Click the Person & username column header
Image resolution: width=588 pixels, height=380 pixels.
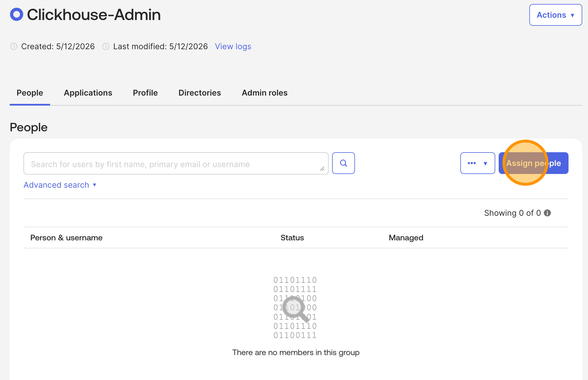tap(66, 237)
